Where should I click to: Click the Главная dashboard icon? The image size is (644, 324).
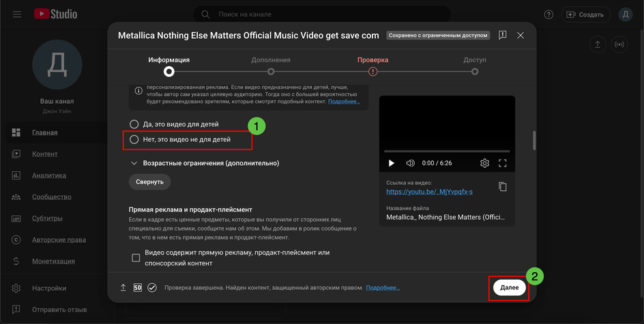[x=16, y=132]
